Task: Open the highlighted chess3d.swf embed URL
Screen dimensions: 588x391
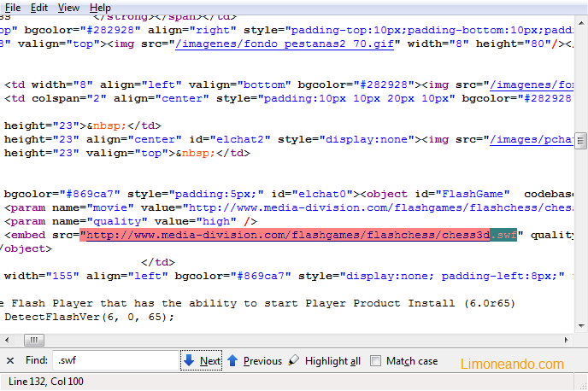Action: [x=298, y=235]
